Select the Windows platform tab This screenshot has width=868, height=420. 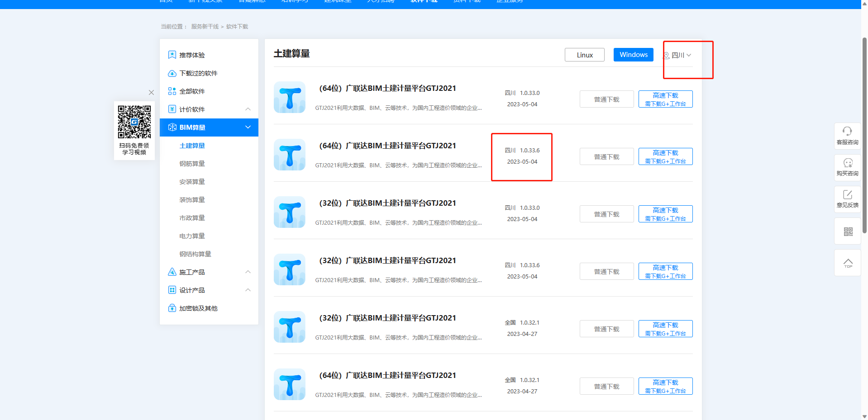coord(633,55)
